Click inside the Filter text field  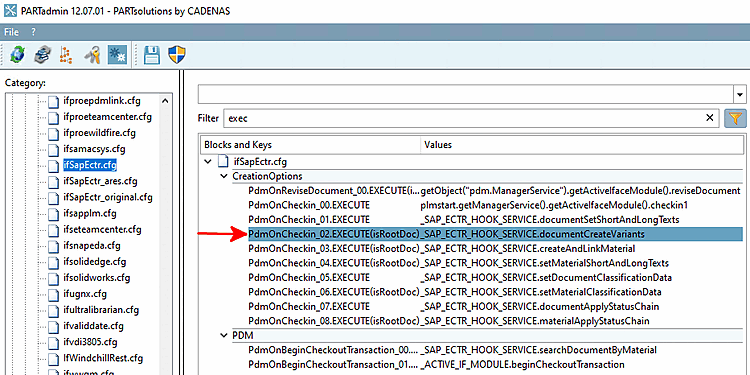coord(463,118)
